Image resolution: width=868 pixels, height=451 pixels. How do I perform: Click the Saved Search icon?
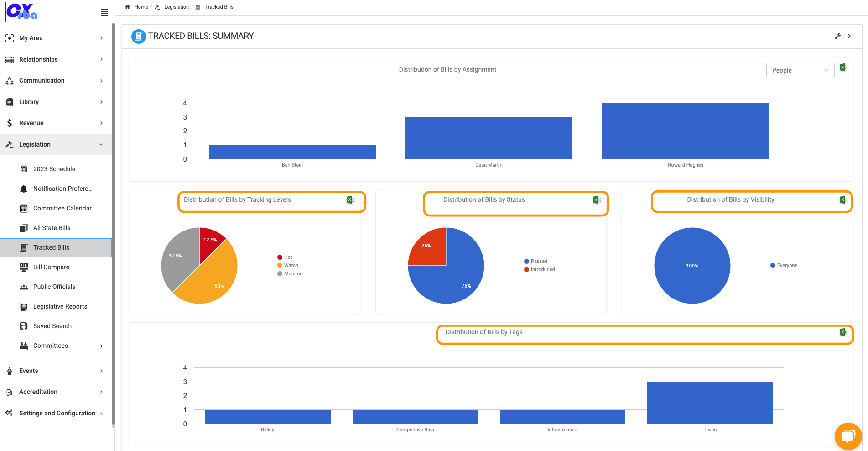[x=24, y=326]
